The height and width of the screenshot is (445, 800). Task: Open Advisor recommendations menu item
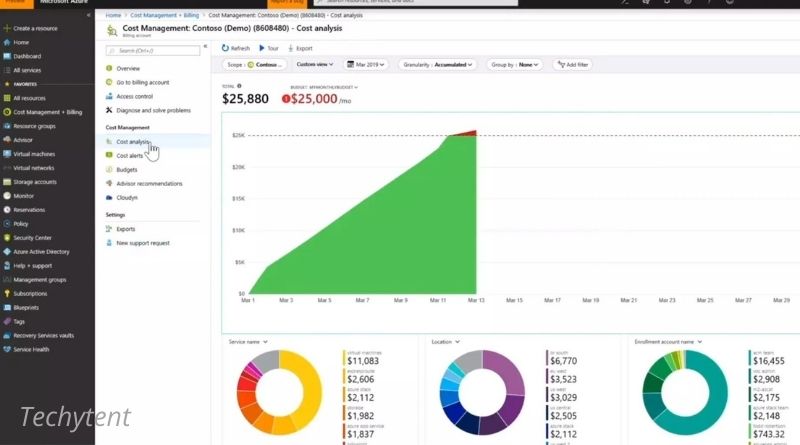pos(149,184)
